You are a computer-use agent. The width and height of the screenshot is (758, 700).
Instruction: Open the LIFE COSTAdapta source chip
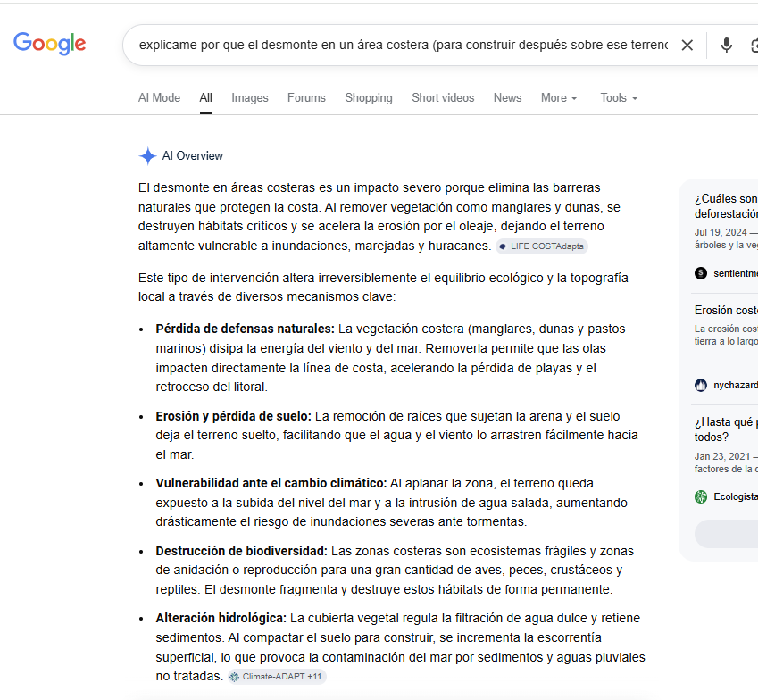point(541,246)
